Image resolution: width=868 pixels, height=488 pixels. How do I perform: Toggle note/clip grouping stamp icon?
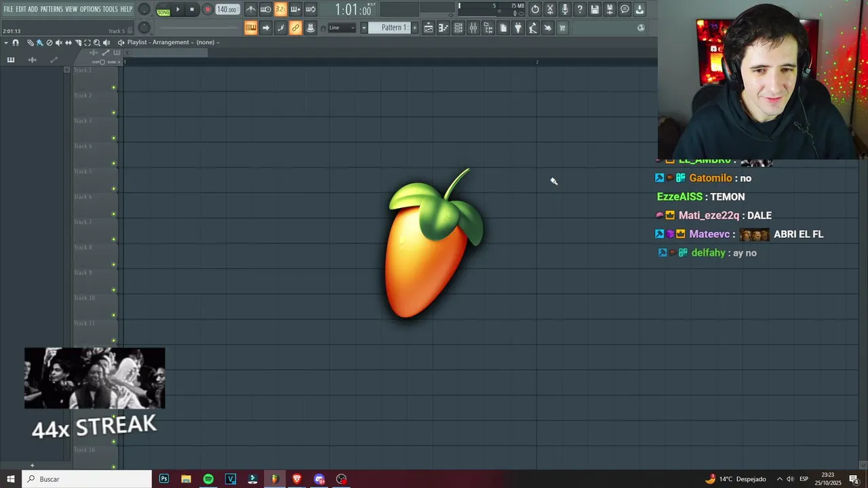[310, 28]
